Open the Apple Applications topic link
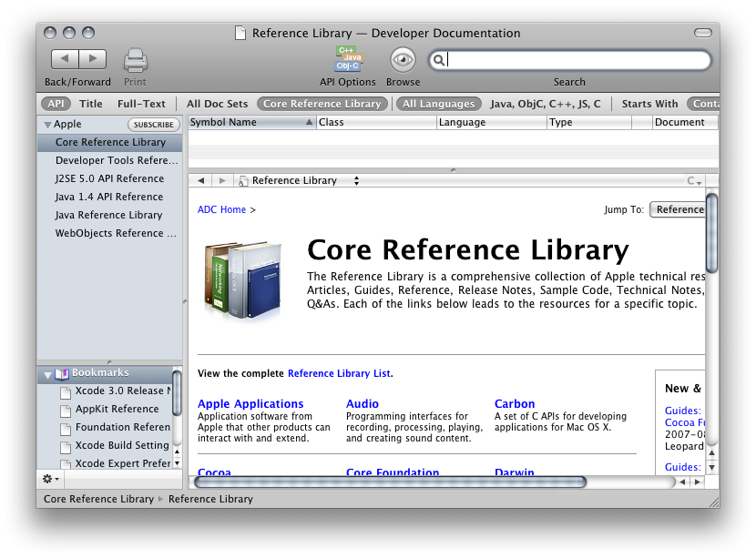 (250, 404)
